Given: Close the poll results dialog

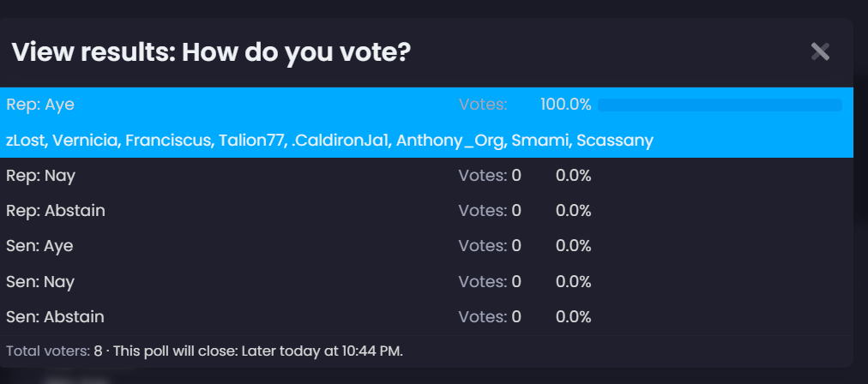Looking at the screenshot, I should (820, 52).
